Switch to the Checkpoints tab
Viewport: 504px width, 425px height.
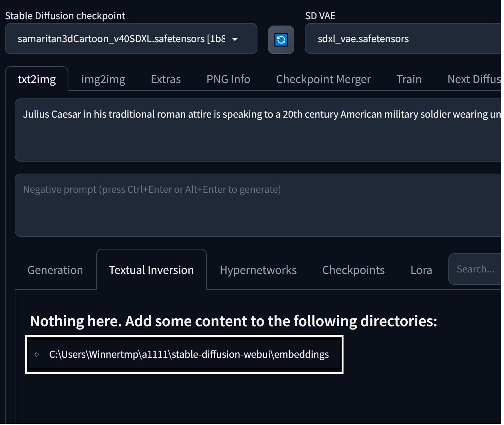pyautogui.click(x=353, y=269)
